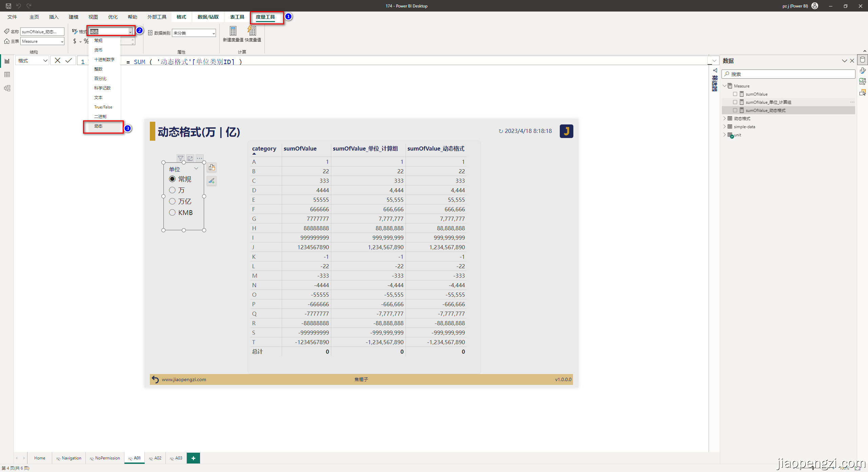868x472 pixels.
Task: Select the 万 radio option
Action: [x=172, y=190]
